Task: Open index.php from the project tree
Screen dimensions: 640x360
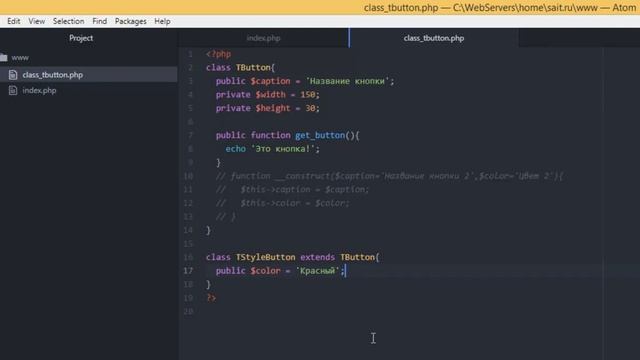Action: [39, 91]
